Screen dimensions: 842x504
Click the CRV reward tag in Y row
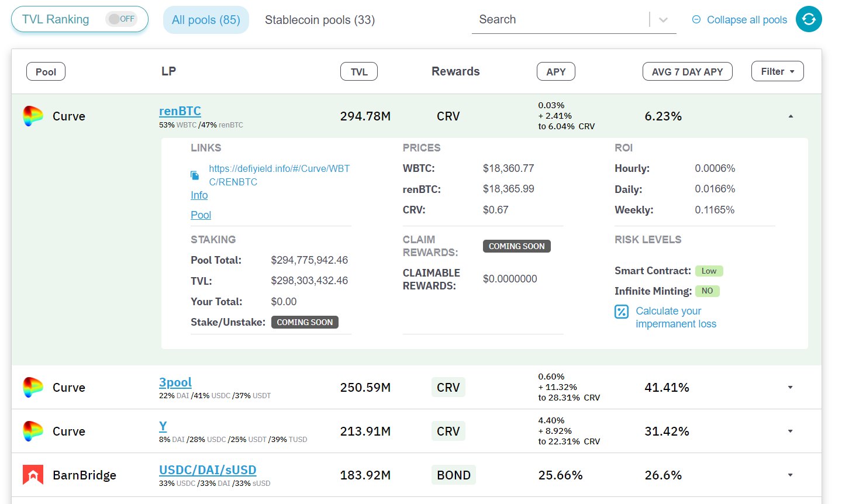[x=448, y=431]
